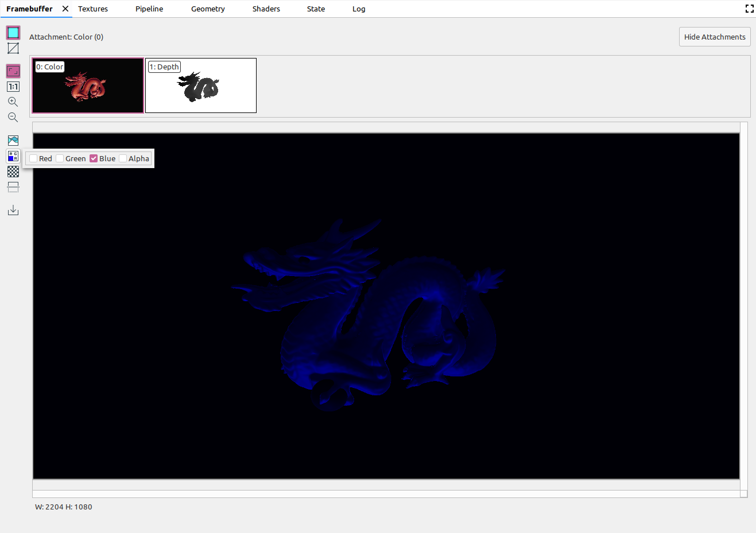Viewport: 756px width, 533px height.
Task: Click the color channels selector icon
Action: [13, 156]
